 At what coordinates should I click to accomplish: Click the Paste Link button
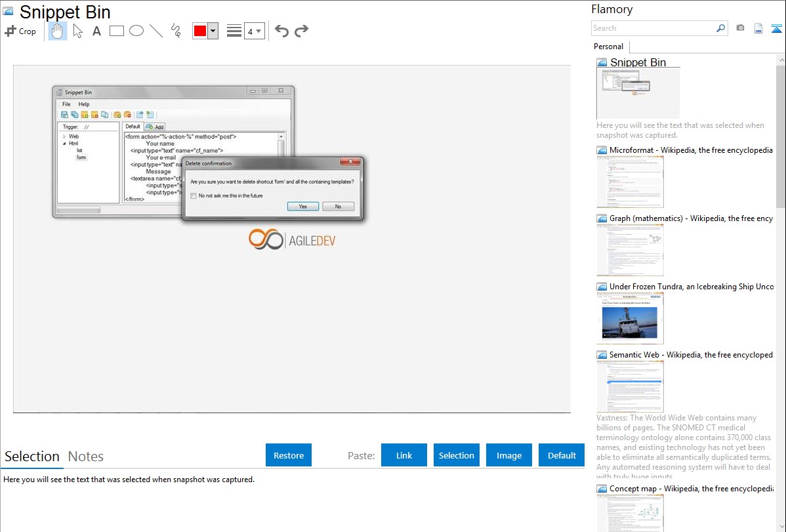pos(404,455)
